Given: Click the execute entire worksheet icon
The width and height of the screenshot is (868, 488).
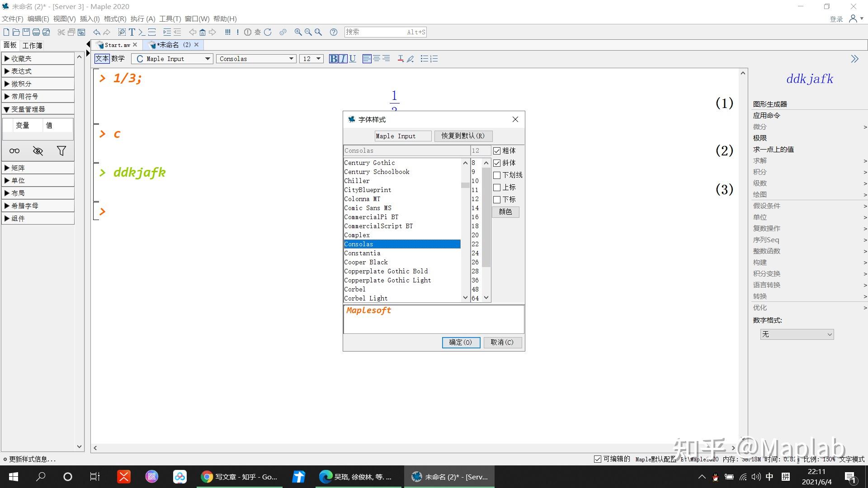Looking at the screenshot, I should click(227, 32).
